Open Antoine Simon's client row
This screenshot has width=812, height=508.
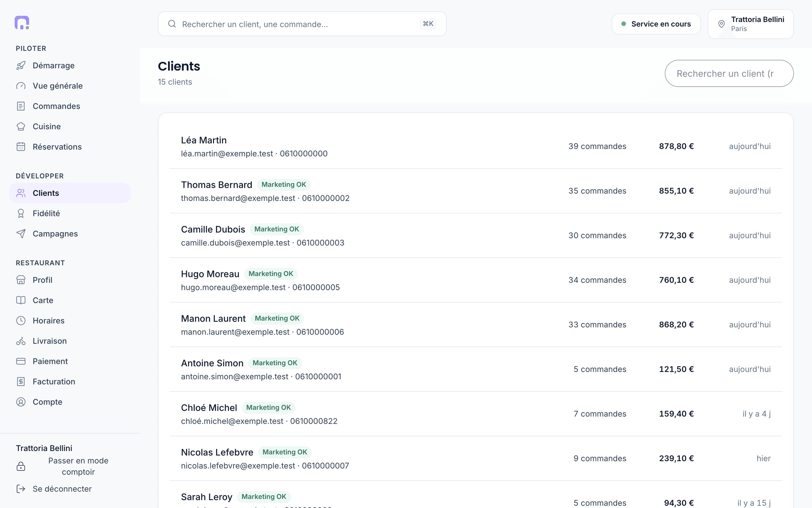[x=476, y=369]
